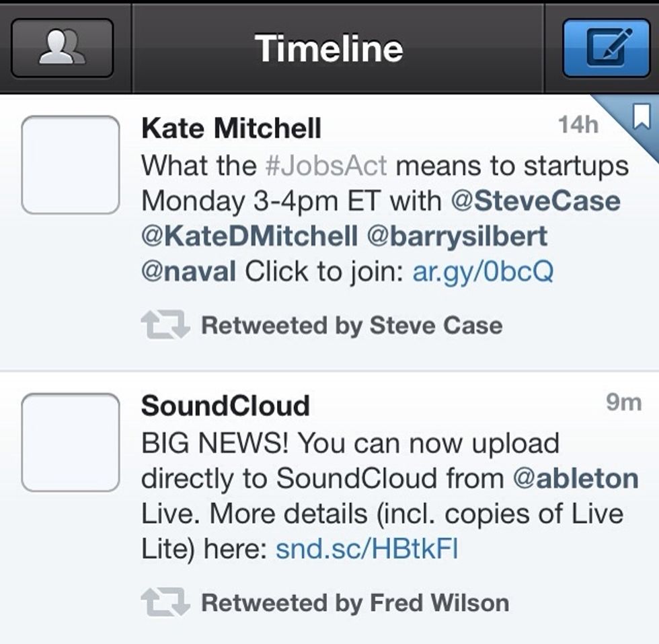The image size is (659, 644).
Task: Open the @naval mention
Action: coord(189,271)
